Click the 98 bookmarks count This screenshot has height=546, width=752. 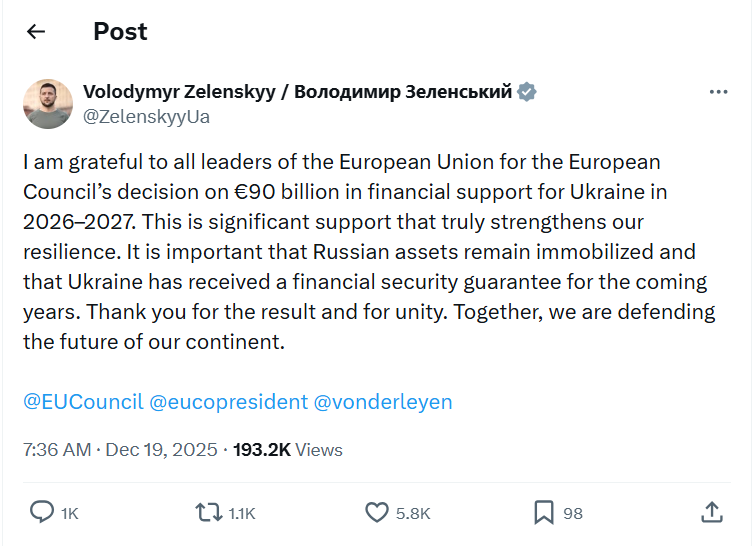point(573,513)
